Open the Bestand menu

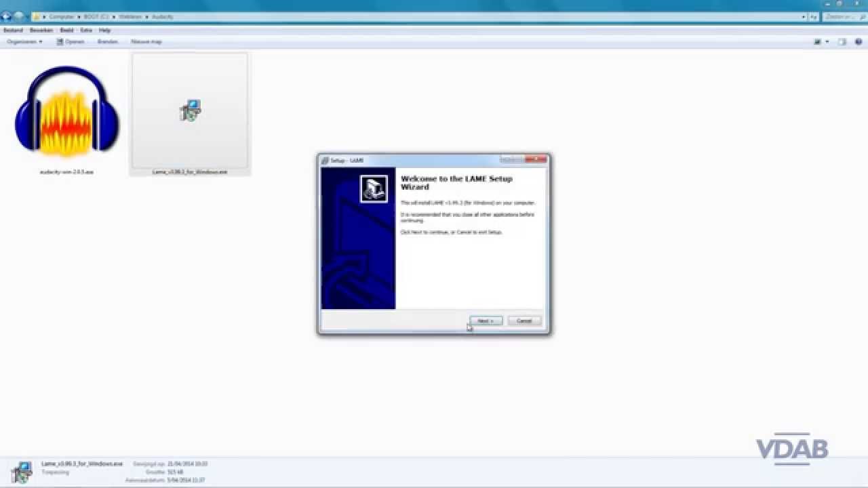point(13,30)
